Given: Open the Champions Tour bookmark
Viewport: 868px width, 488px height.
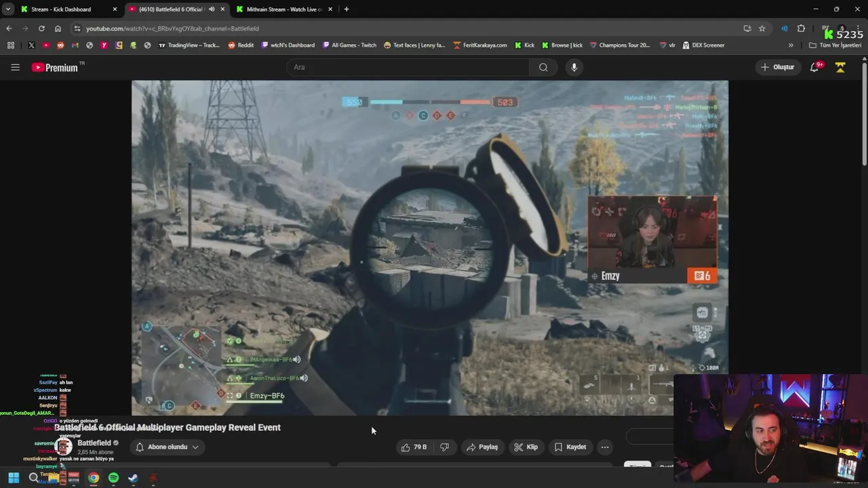Looking at the screenshot, I should coord(620,45).
